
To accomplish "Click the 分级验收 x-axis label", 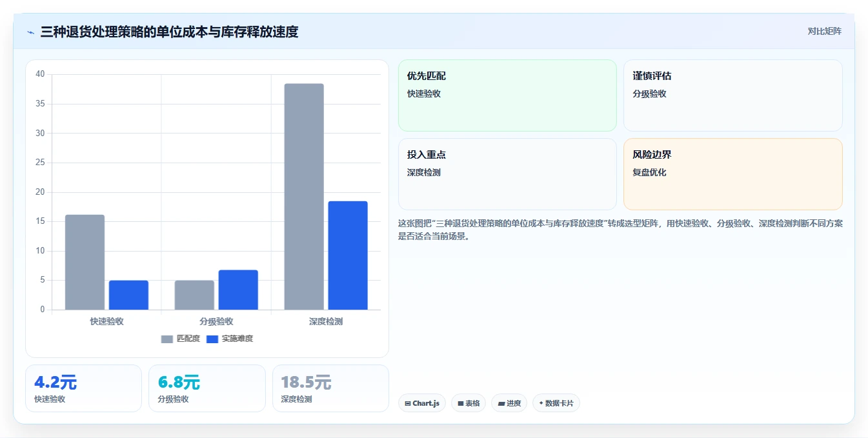I will [216, 321].
